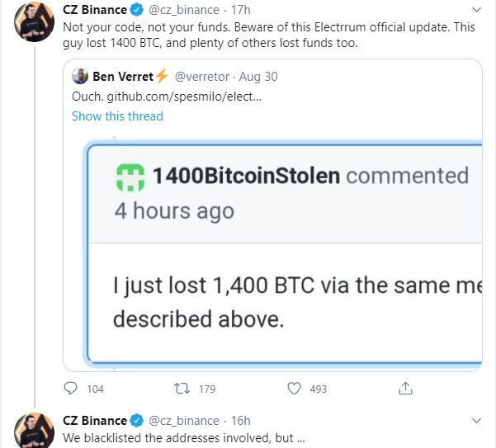496x448 pixels.
Task: Open the Show this thread link
Action: point(117,116)
